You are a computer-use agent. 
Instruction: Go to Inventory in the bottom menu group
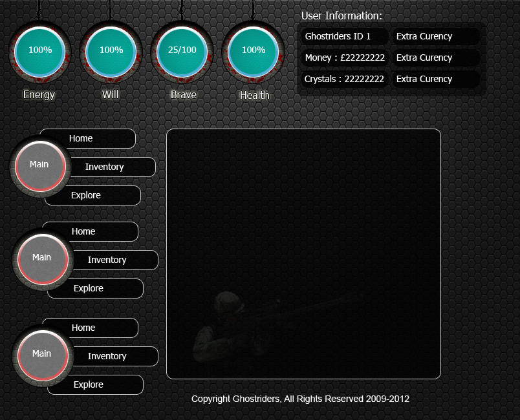[x=114, y=357]
